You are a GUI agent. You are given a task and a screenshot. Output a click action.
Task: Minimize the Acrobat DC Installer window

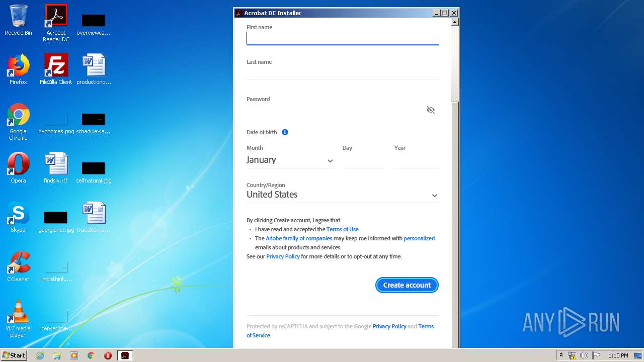click(x=436, y=13)
